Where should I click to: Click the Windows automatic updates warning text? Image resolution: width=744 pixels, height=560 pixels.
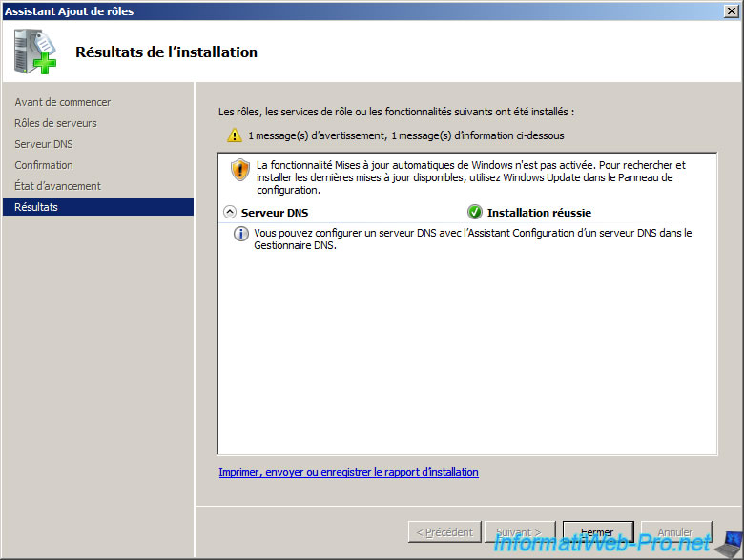tap(471, 177)
